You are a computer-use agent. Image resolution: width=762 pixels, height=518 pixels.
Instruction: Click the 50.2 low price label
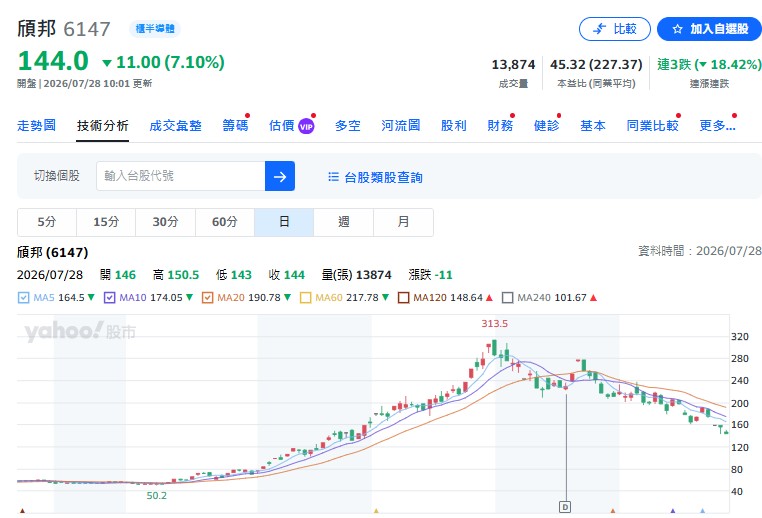click(x=156, y=496)
